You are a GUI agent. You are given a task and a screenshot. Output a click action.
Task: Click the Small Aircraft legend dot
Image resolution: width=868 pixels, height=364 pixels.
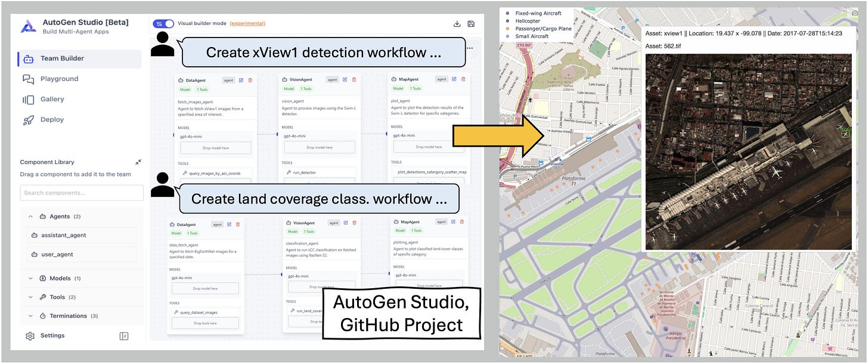507,36
